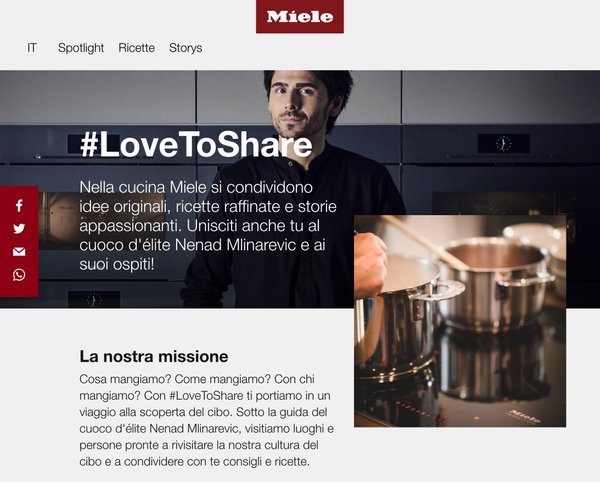Click the intro text starting 'Nella cucina Miele'
600x482 pixels.
click(x=208, y=226)
